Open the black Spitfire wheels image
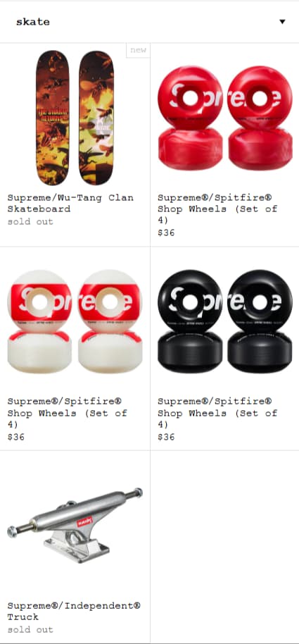This screenshot has width=299, height=644. [x=224, y=321]
